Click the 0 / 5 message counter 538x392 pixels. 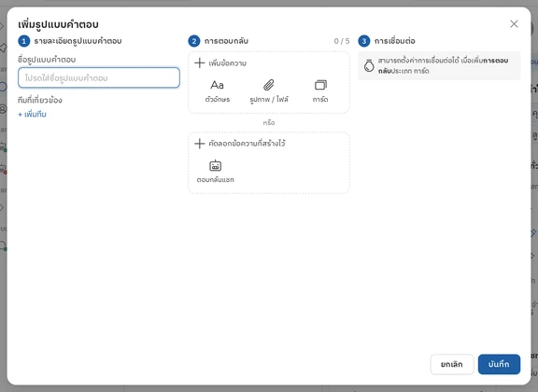342,41
